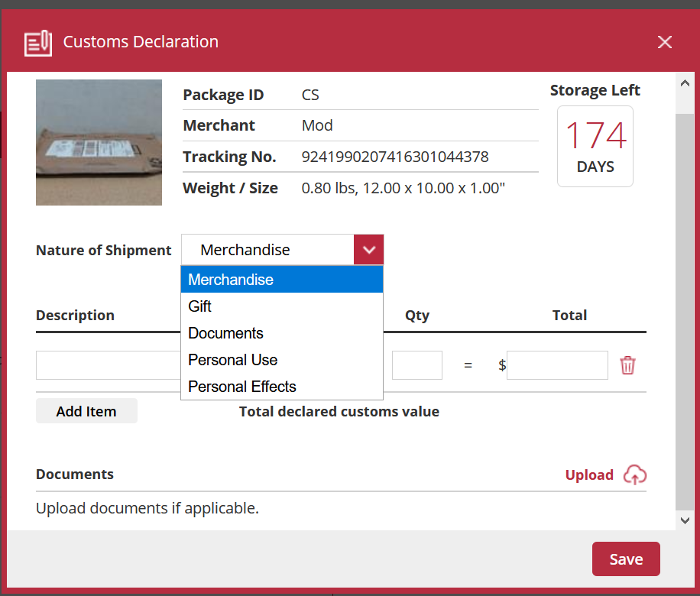The height and width of the screenshot is (596, 700).
Task: Click the scrollbar down arrow
Action: pyautogui.click(x=685, y=520)
